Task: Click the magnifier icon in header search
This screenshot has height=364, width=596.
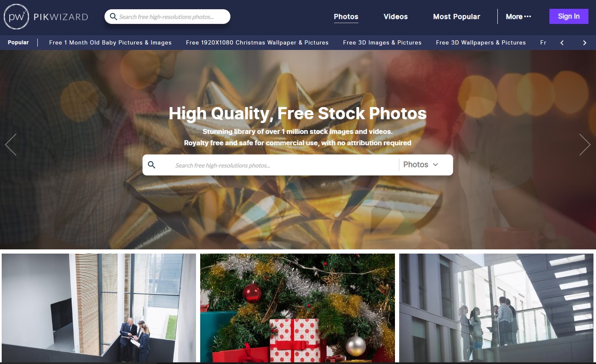Action: [x=113, y=17]
